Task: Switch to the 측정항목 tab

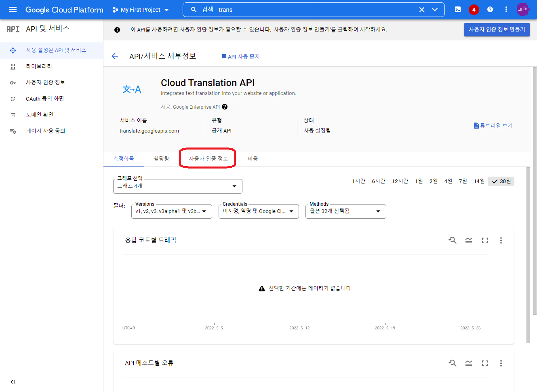Action: 124,159
